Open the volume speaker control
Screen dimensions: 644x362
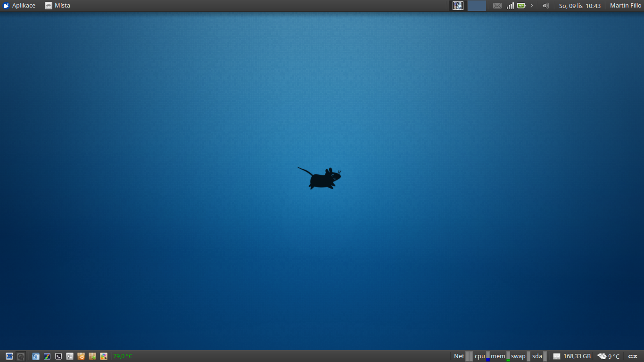tap(545, 6)
